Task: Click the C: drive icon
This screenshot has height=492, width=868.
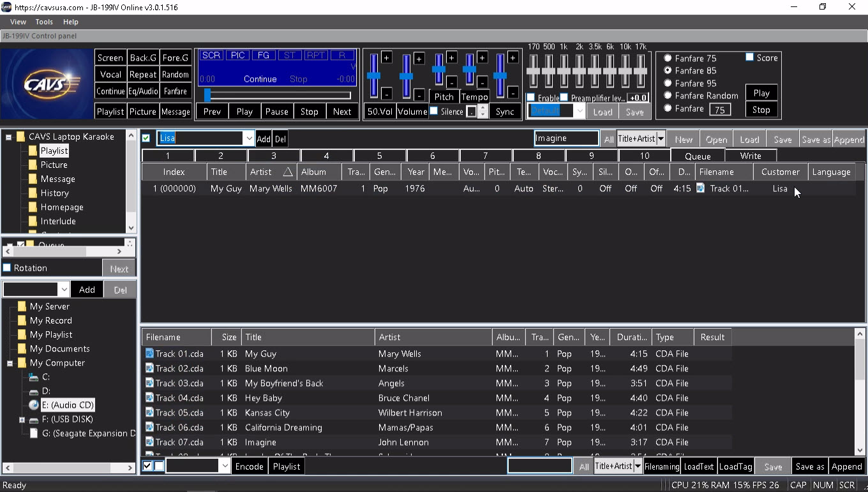Action: click(34, 376)
